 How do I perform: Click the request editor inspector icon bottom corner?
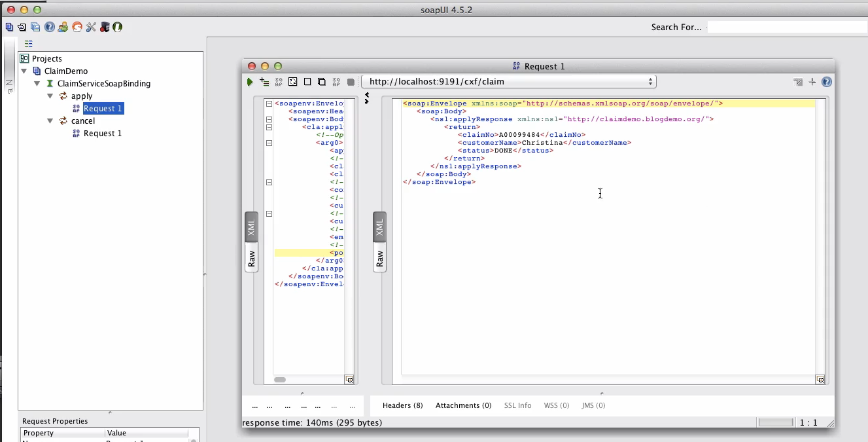coord(350,379)
